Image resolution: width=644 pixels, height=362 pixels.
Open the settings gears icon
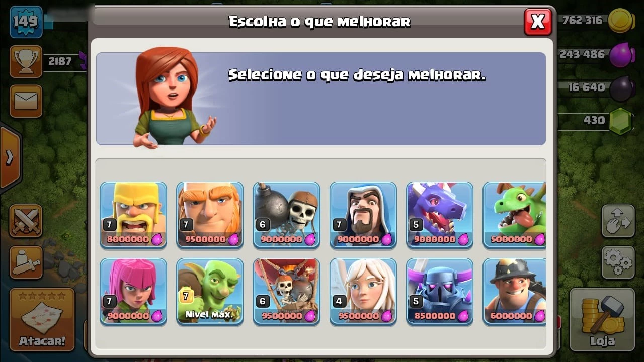618,262
